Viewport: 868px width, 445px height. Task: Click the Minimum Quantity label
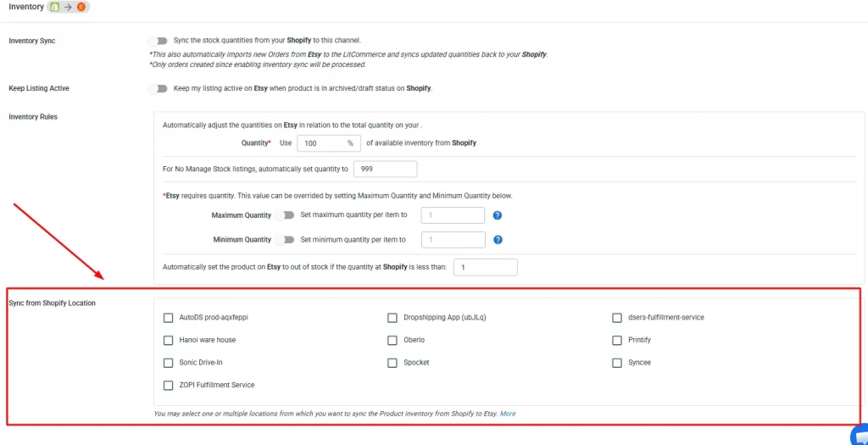(242, 240)
